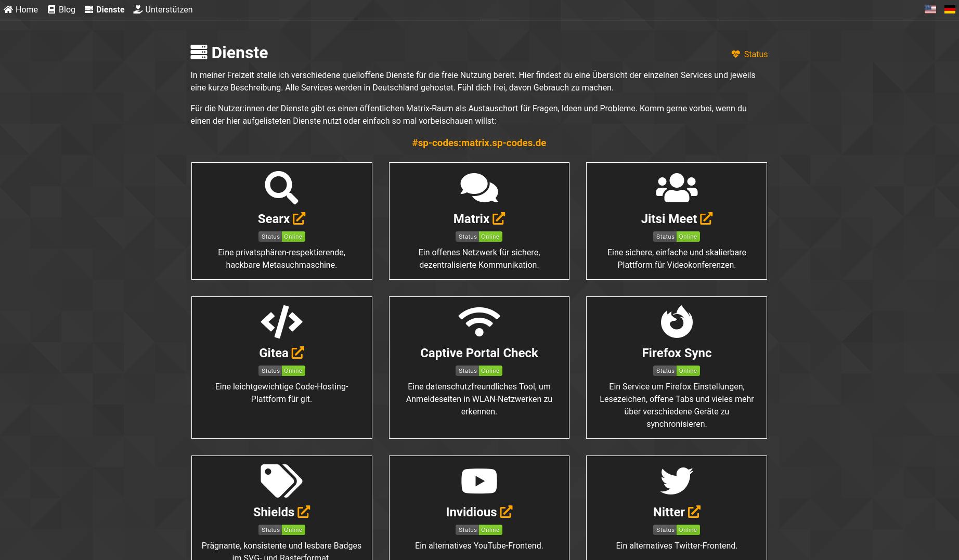The width and height of the screenshot is (959, 560).
Task: Open Unterstützen page
Action: click(x=163, y=9)
